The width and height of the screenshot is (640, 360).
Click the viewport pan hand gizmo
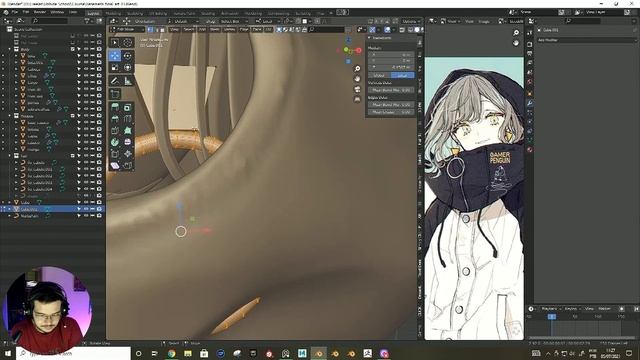[x=357, y=79]
